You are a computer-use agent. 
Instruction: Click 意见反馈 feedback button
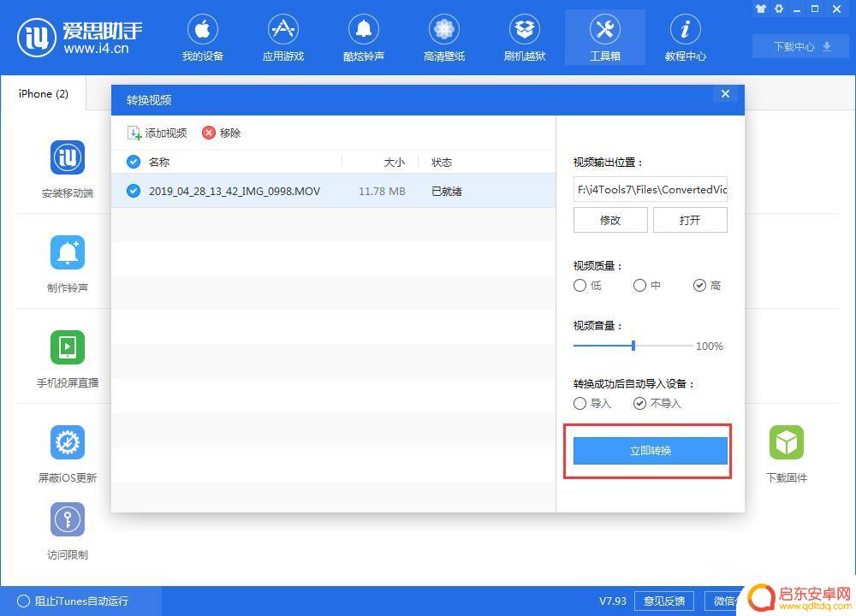pos(664,601)
